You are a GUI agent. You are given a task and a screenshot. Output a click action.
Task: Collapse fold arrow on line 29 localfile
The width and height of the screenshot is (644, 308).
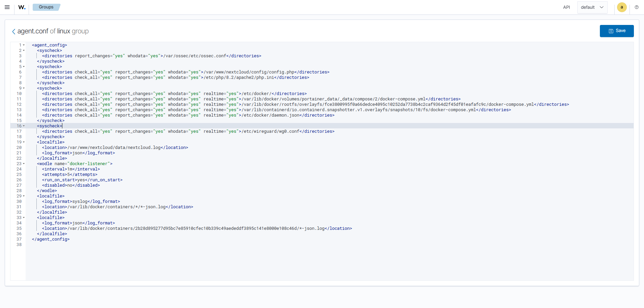(x=24, y=196)
